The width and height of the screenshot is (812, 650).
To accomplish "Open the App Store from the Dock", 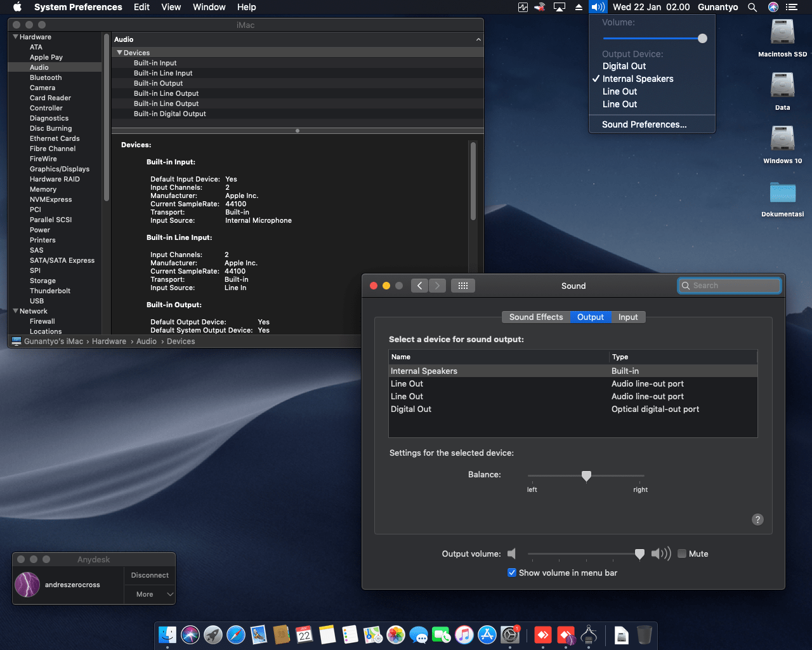I will coord(487,634).
